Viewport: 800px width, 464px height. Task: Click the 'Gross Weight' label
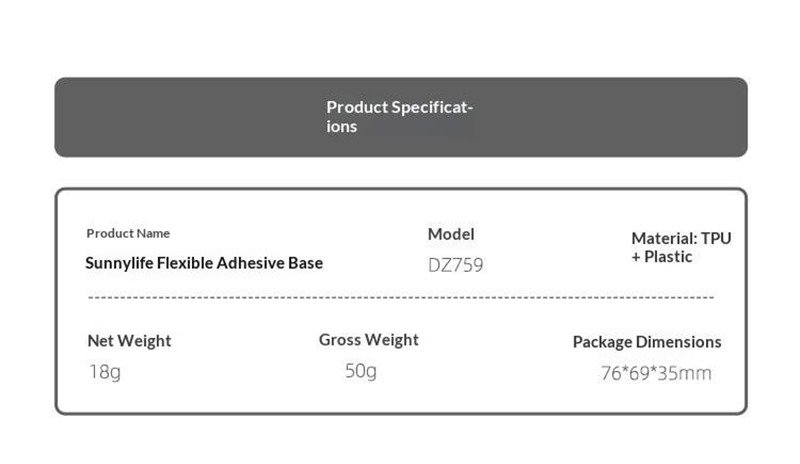click(368, 340)
